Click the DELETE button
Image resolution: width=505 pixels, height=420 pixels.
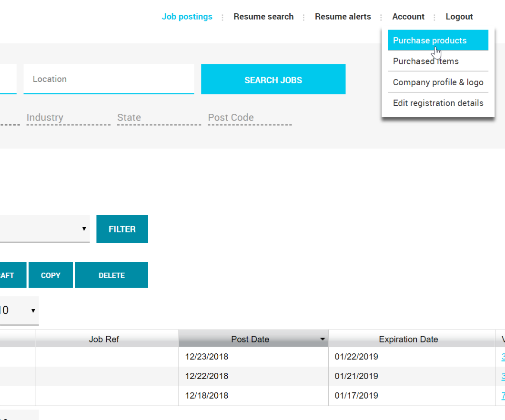tap(111, 275)
